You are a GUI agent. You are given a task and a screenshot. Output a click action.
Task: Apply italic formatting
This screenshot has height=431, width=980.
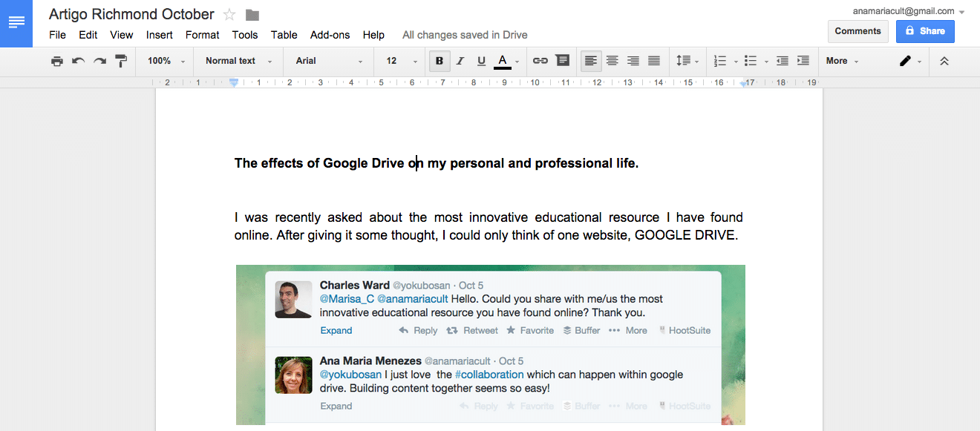point(460,61)
